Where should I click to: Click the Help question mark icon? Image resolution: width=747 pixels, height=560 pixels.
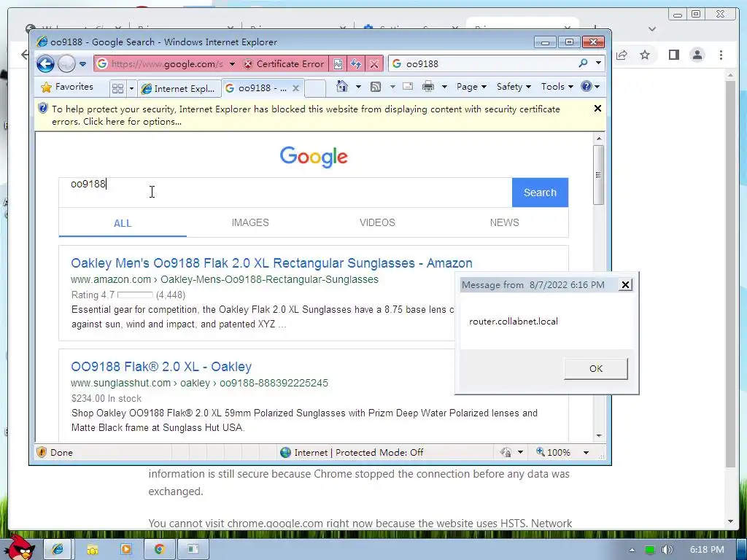click(x=587, y=86)
